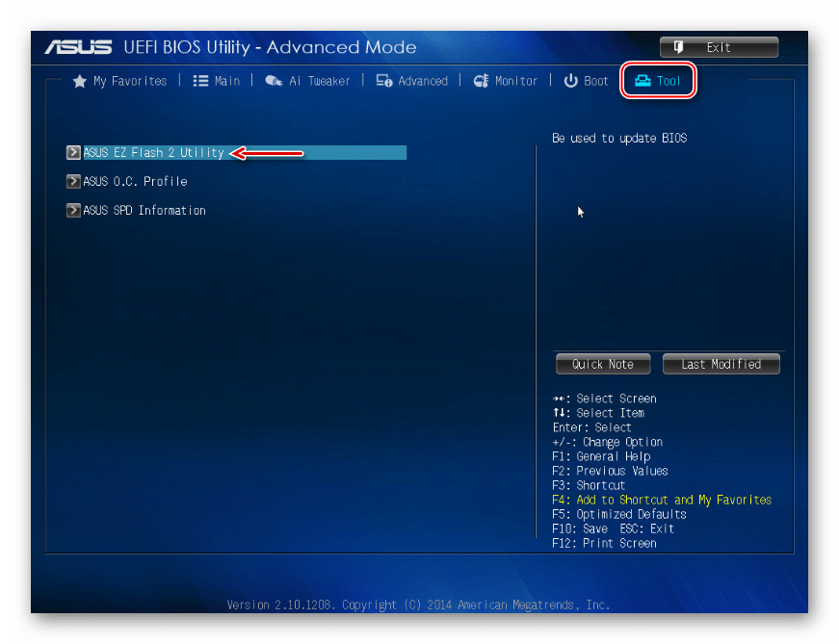This screenshot has height=644, width=839.
Task: Expand arrow next to ASUS SPD Information
Action: pyautogui.click(x=73, y=210)
